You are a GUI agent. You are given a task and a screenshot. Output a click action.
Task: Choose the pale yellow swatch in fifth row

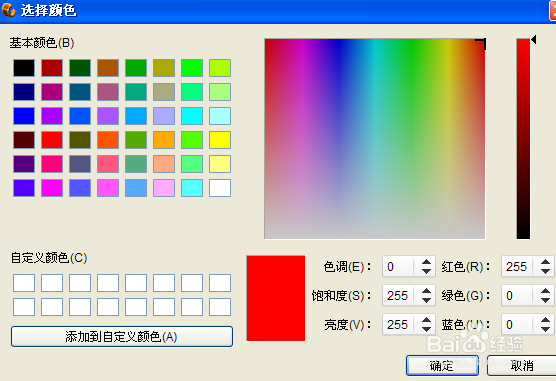point(220,164)
